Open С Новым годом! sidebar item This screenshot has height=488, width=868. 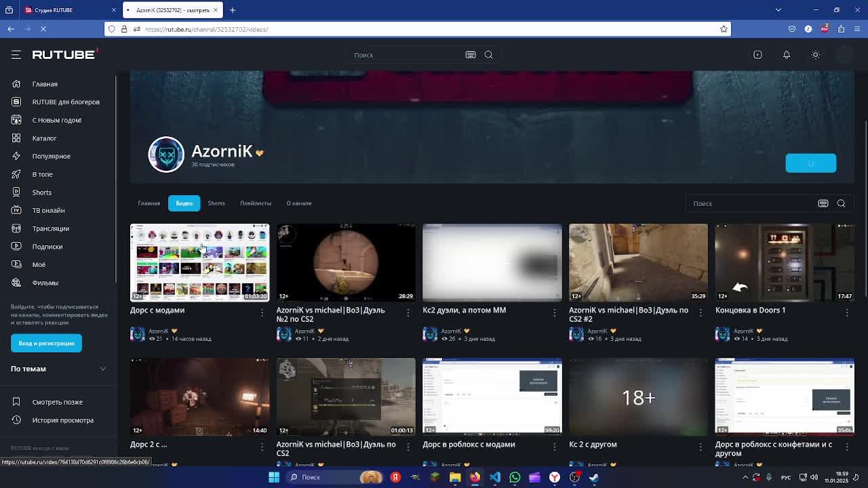57,120
